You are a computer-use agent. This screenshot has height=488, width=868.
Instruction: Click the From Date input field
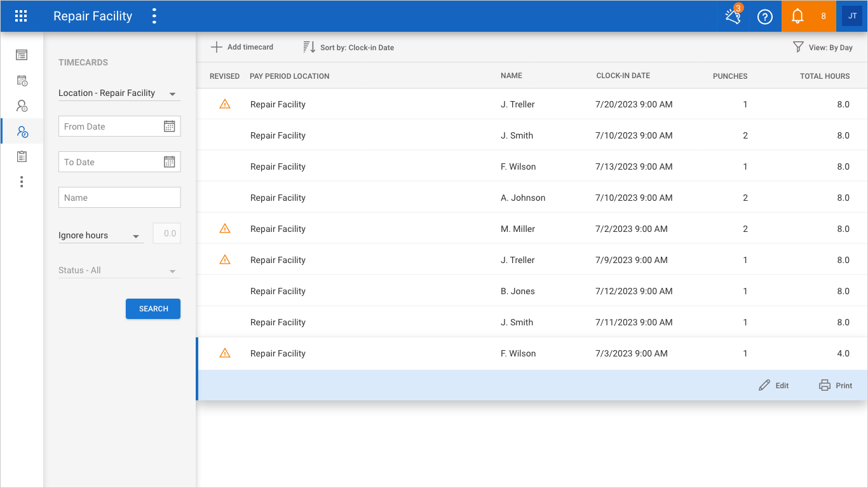[x=119, y=126]
